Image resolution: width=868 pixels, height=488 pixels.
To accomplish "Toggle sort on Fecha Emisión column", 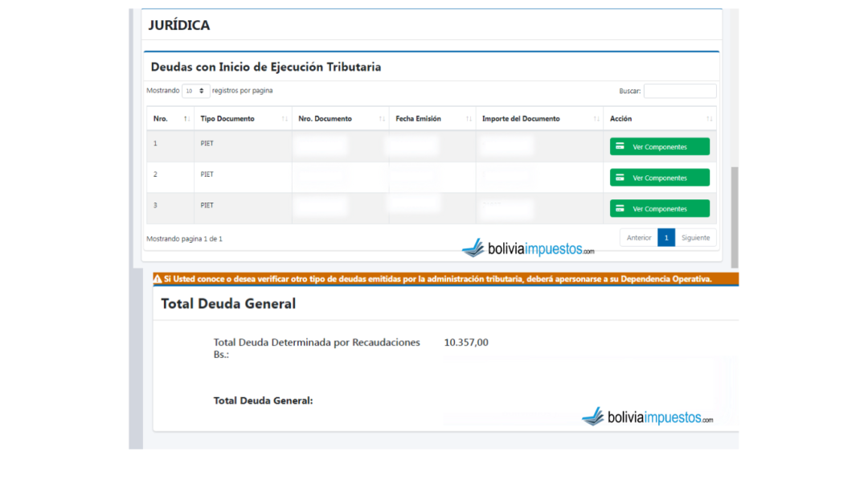I will tap(469, 119).
